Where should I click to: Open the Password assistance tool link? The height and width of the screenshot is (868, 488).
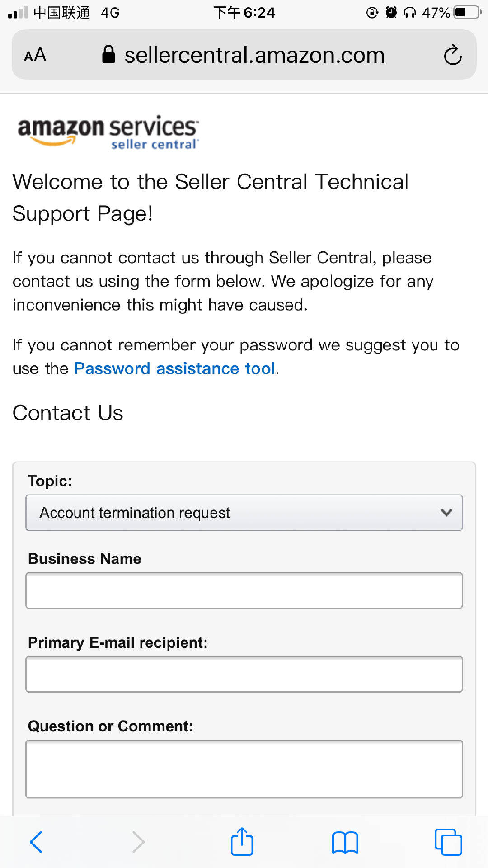point(174,368)
